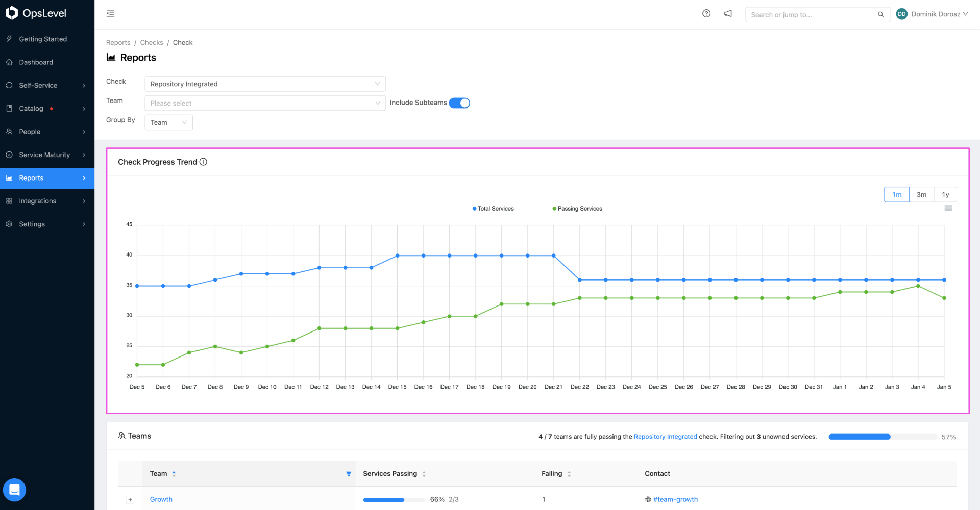
Task: Sort by the Failing column arrows
Action: point(569,474)
